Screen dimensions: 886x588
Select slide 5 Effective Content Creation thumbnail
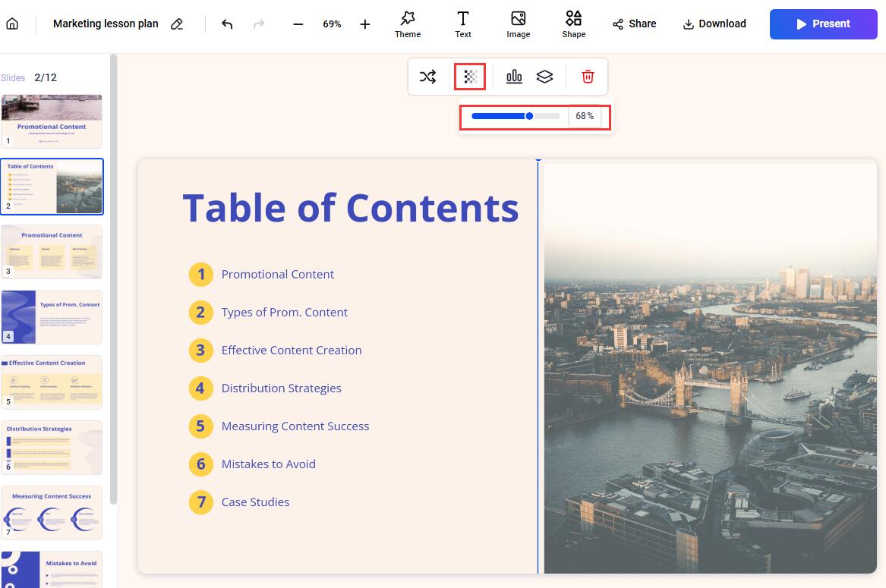coord(52,382)
